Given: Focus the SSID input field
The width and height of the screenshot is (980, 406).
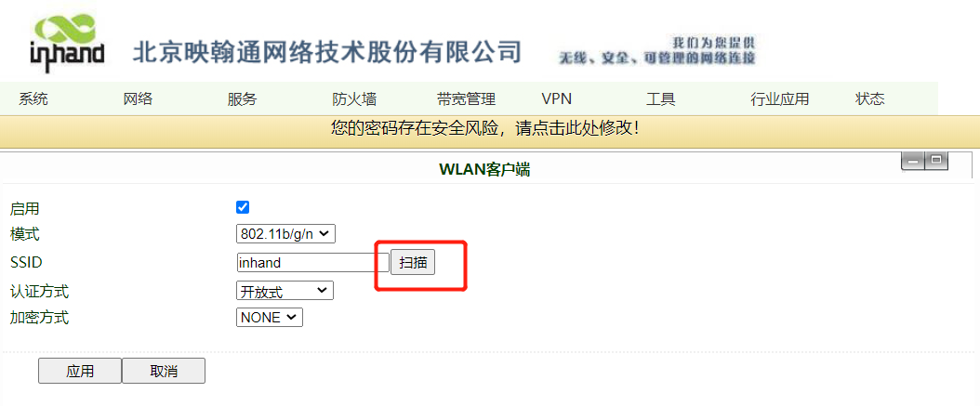Looking at the screenshot, I should 313,263.
